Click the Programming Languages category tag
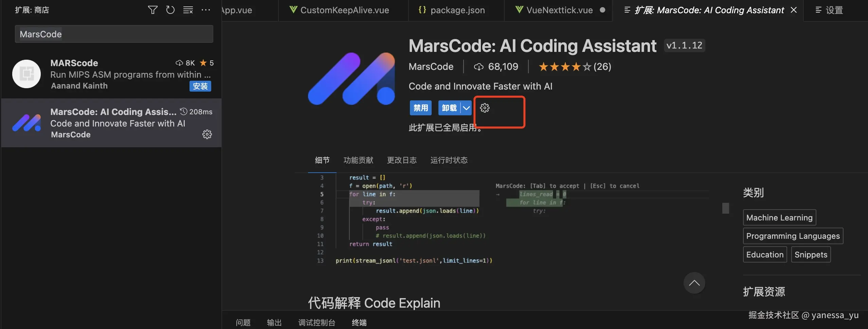The height and width of the screenshot is (329, 868). tap(793, 236)
